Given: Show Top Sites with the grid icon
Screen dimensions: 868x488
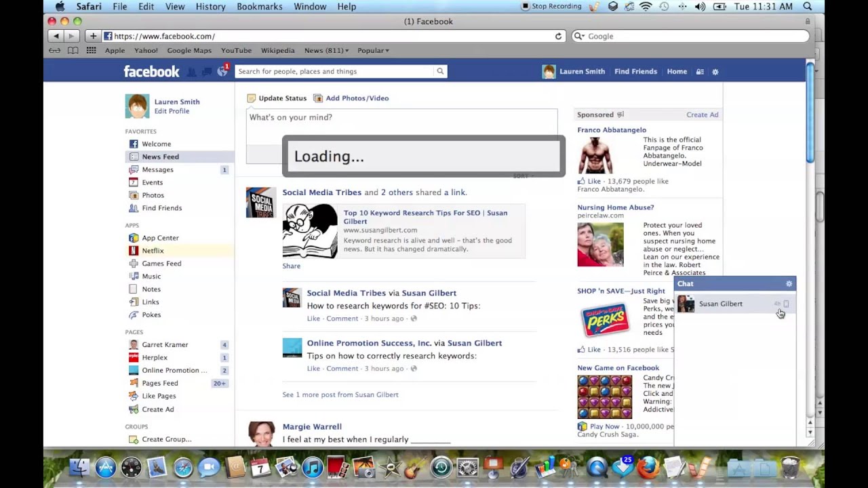Looking at the screenshot, I should pyautogui.click(x=91, y=50).
